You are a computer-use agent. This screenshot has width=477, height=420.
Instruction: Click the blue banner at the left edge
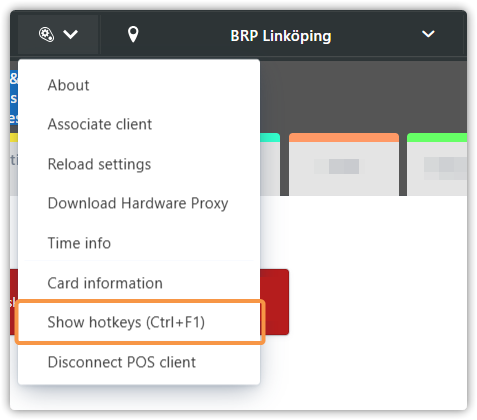14,97
